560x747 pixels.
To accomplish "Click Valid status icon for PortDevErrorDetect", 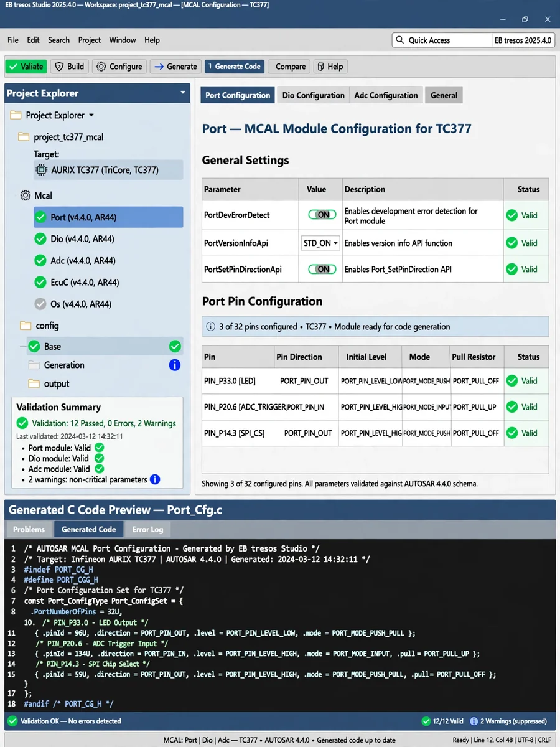I will point(512,215).
